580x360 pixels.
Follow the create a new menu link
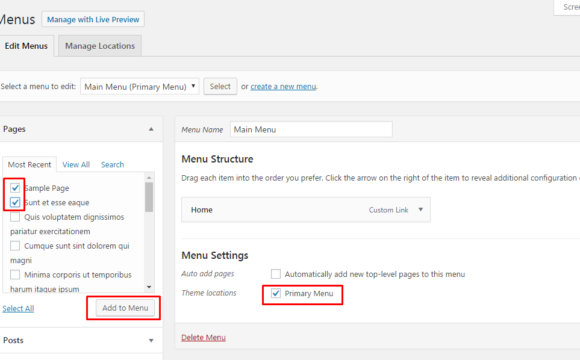(x=283, y=87)
